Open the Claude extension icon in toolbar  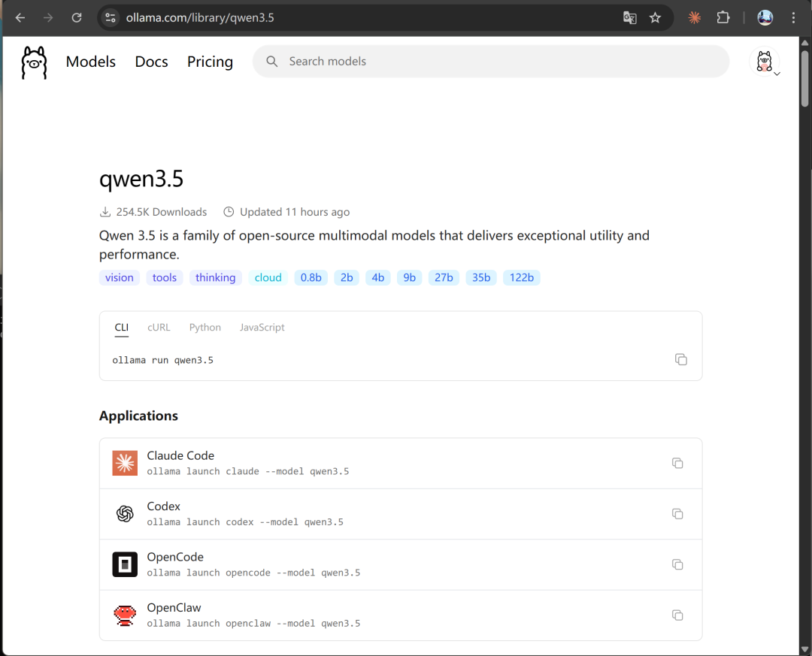coord(695,17)
